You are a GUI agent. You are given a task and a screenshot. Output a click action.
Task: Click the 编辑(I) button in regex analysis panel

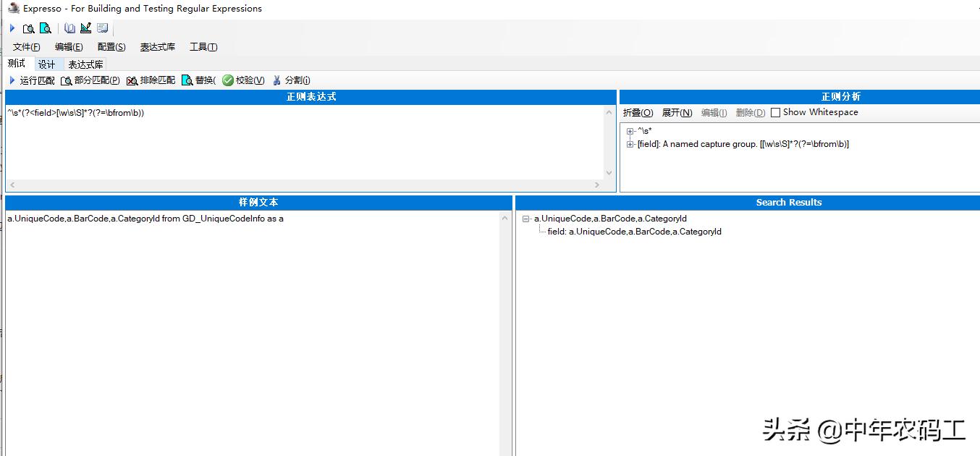click(x=713, y=112)
